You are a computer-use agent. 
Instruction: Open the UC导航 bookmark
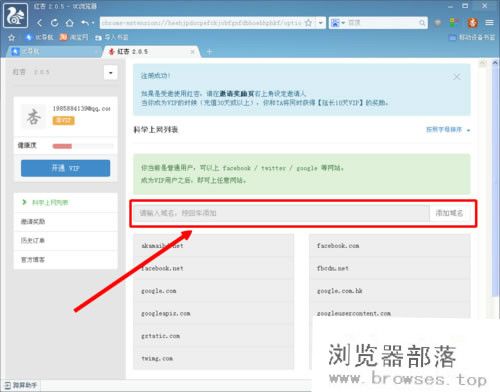tap(39, 37)
